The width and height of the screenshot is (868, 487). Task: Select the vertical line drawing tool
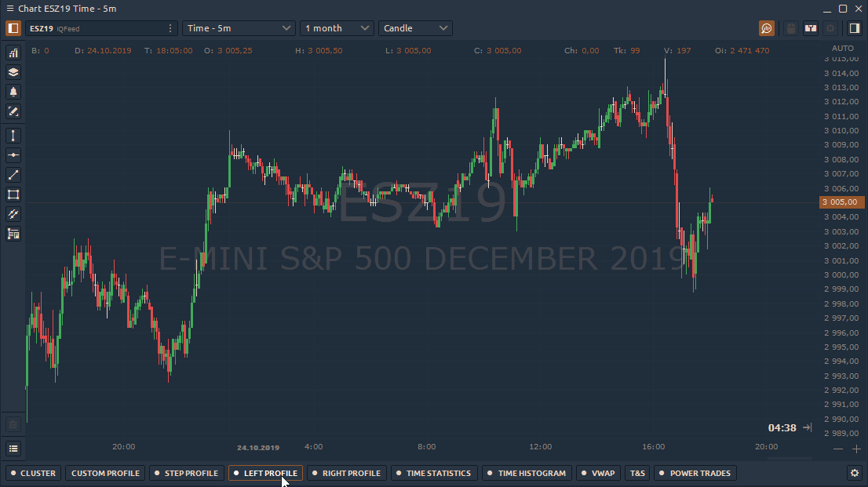point(13,136)
